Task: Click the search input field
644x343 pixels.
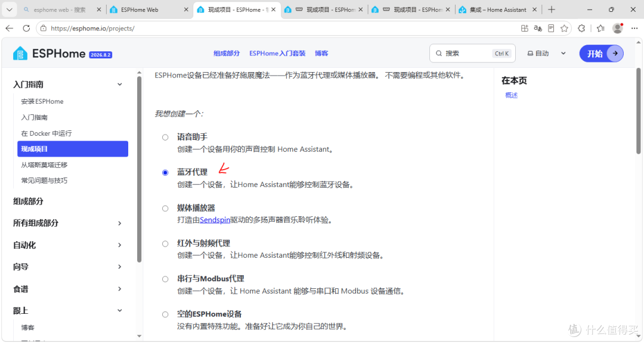Action: 472,54
